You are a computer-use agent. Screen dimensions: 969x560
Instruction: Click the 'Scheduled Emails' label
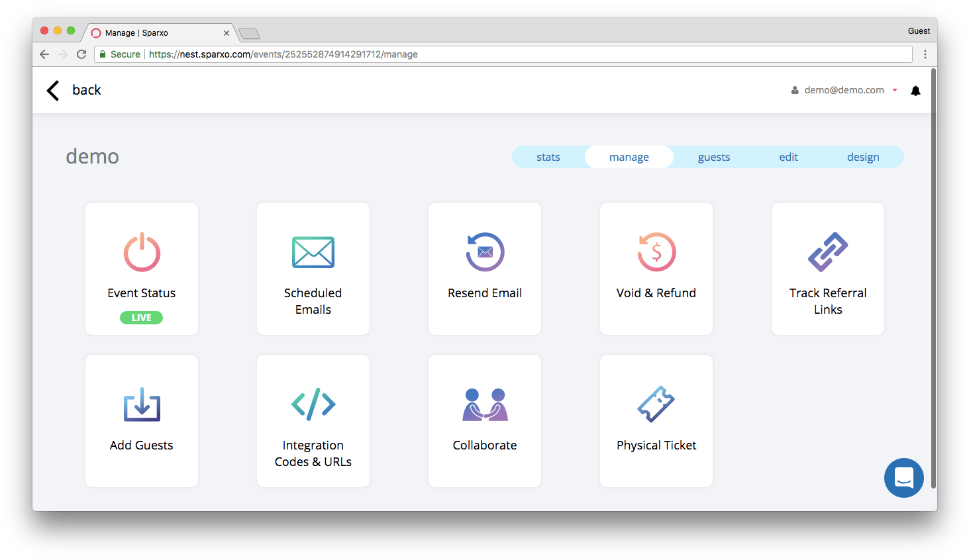(x=313, y=301)
